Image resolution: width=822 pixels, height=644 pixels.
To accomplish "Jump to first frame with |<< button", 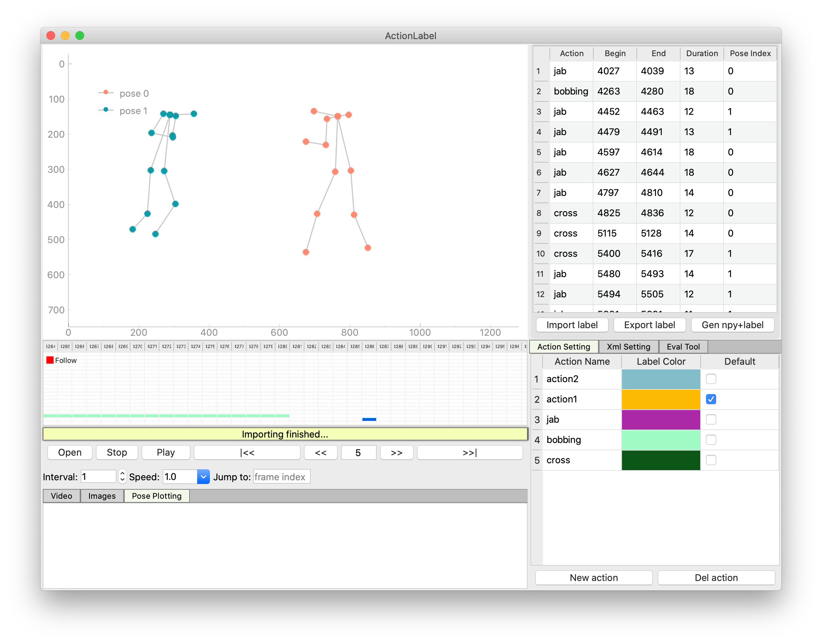I will point(247,452).
